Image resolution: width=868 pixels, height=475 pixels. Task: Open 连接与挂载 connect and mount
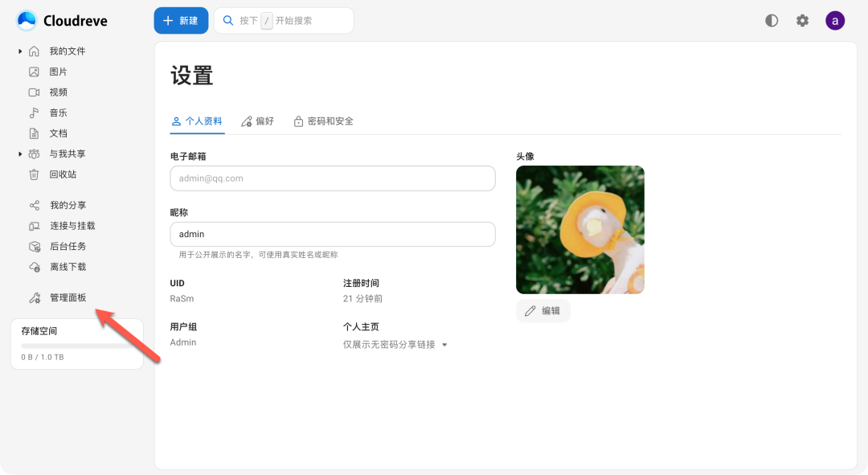[72, 226]
